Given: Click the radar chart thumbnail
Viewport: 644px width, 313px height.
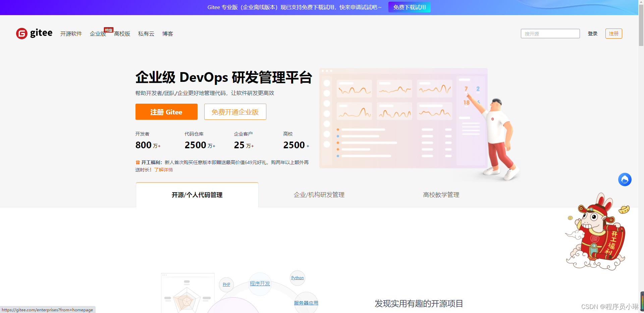Looking at the screenshot, I should [x=188, y=293].
